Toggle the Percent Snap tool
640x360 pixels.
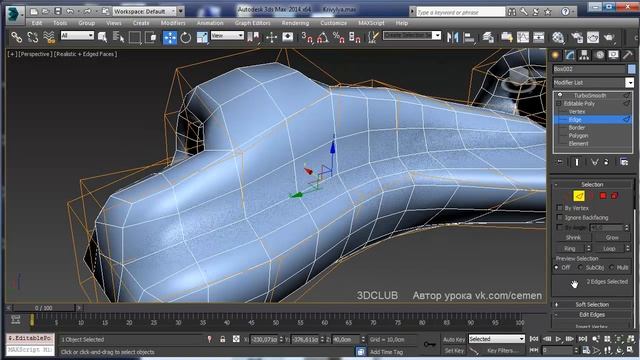[339, 38]
